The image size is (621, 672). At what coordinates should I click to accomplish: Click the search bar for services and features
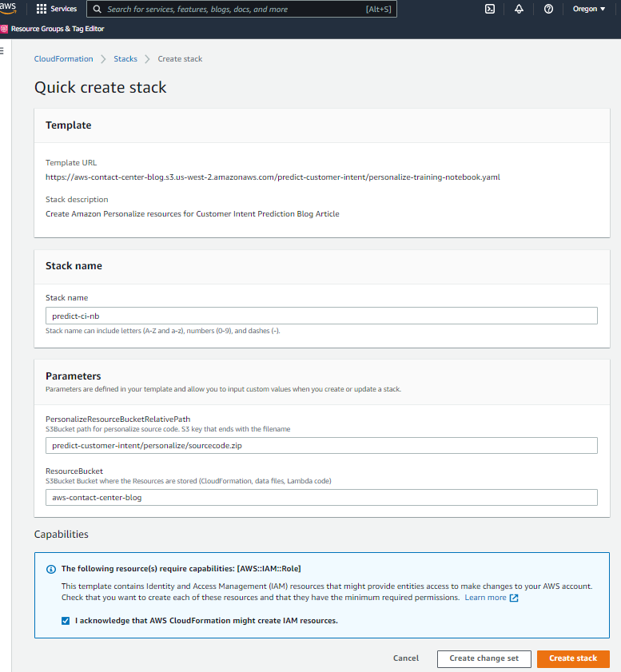click(x=240, y=9)
